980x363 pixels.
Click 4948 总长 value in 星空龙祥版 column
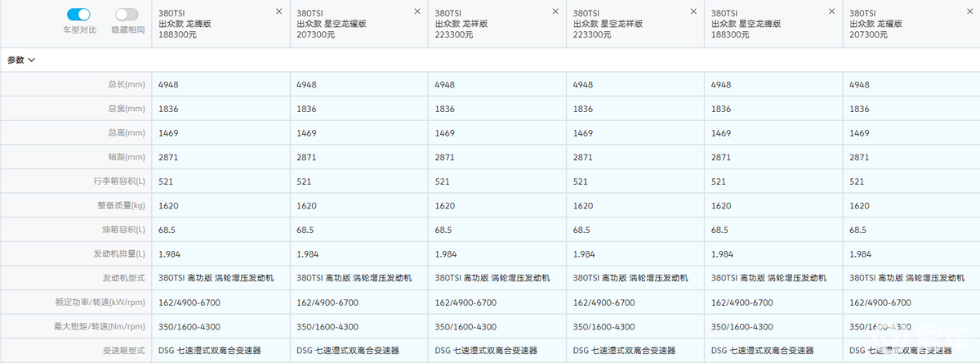pyautogui.click(x=583, y=84)
